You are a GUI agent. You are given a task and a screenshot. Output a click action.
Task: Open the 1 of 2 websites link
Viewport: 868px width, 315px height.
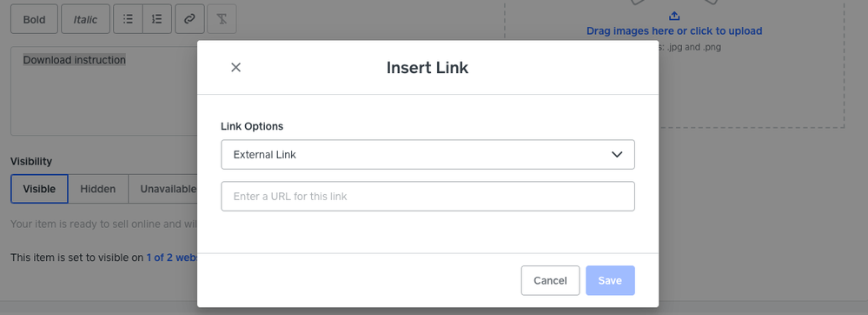(x=172, y=258)
